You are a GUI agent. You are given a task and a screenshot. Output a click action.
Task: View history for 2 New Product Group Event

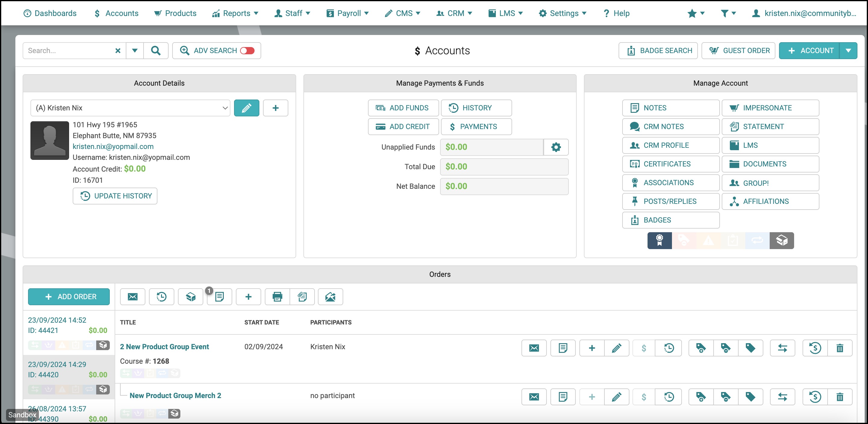669,348
